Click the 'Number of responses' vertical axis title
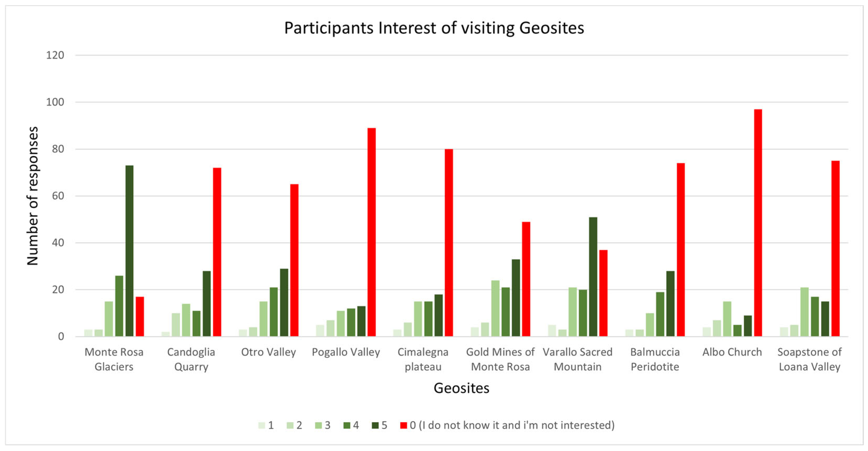This screenshot has height=451, width=868. [33, 196]
